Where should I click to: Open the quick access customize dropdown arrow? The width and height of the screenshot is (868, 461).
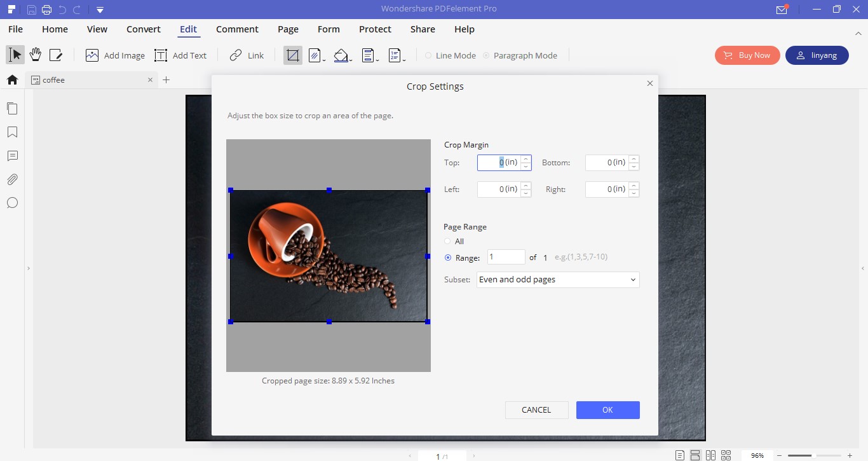[100, 10]
